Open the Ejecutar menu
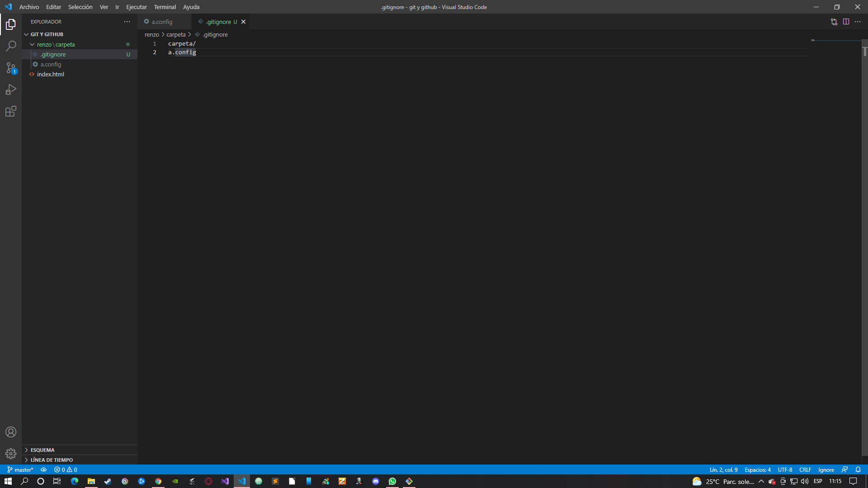This screenshot has width=868, height=488. pyautogui.click(x=137, y=7)
